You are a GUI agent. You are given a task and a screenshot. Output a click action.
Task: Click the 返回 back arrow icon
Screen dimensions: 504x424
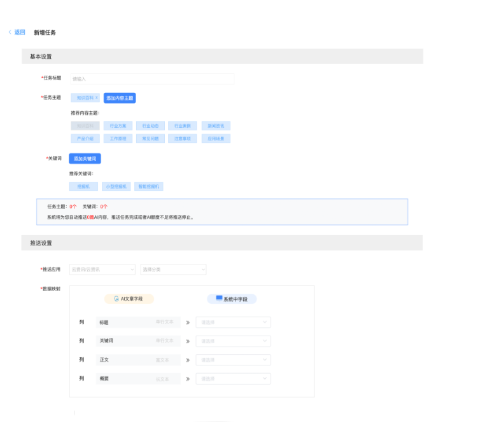[x=10, y=32]
